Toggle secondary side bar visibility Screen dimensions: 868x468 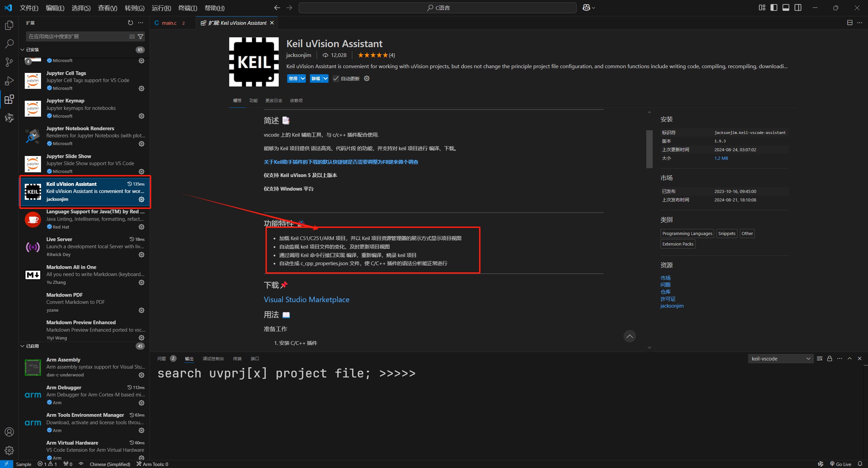pyautogui.click(x=798, y=8)
